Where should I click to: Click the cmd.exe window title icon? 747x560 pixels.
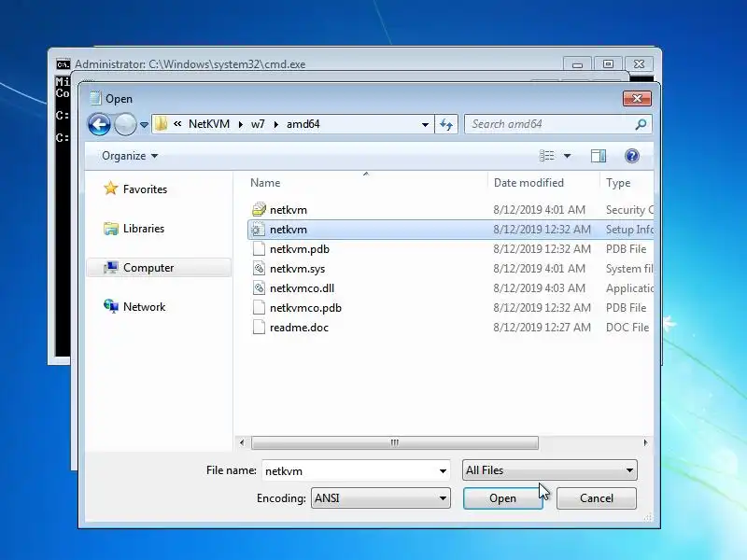pyautogui.click(x=63, y=64)
